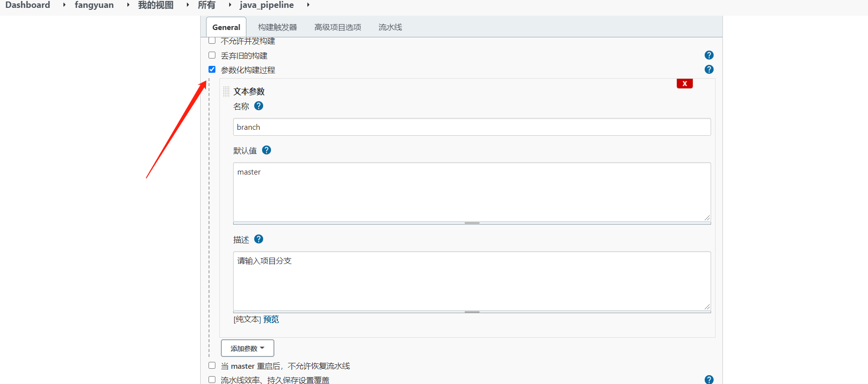Switch to the General tab
Image resolution: width=868 pixels, height=384 pixels.
226,27
